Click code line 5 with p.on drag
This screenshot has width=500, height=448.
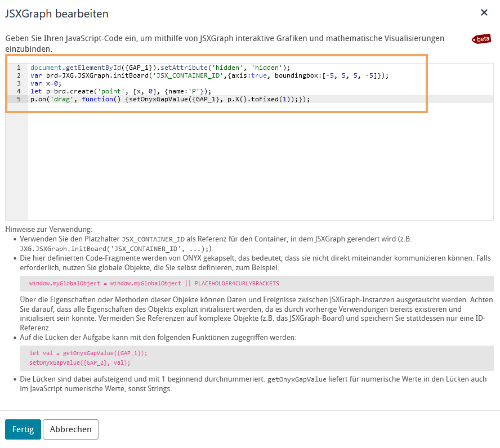(170, 99)
